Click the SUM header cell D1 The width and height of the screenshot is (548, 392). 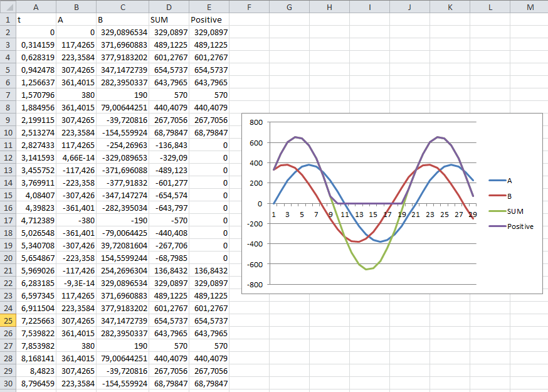click(169, 19)
